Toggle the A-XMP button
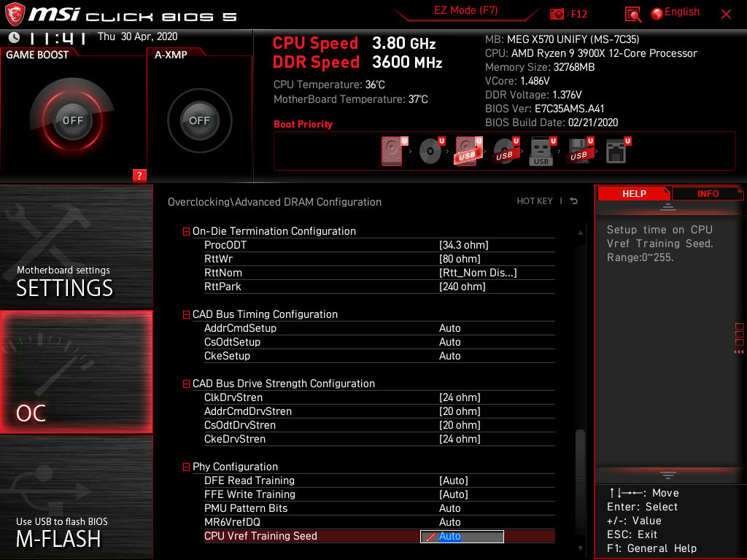 click(x=199, y=120)
